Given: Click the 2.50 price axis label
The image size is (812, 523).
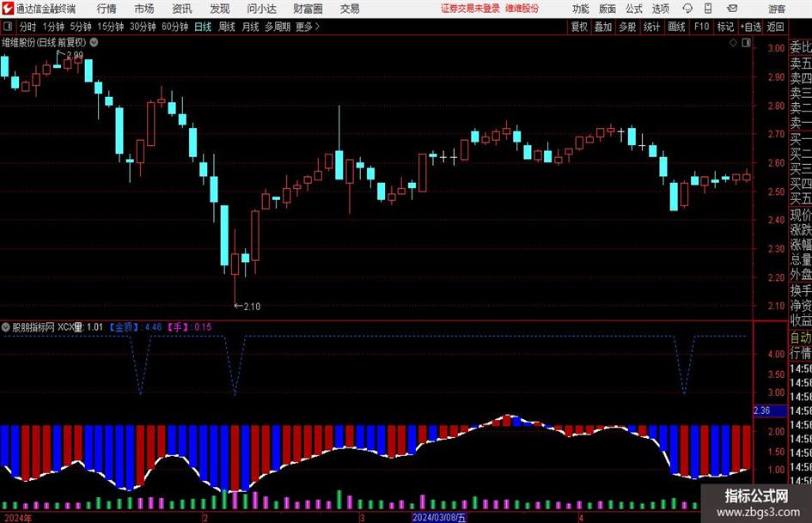Looking at the screenshot, I should coord(776,192).
